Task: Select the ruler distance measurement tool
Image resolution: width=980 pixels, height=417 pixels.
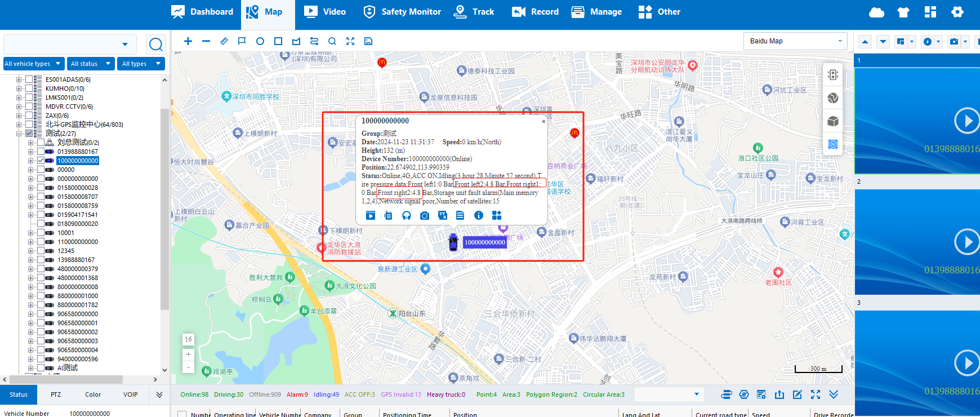Action: 224,41
